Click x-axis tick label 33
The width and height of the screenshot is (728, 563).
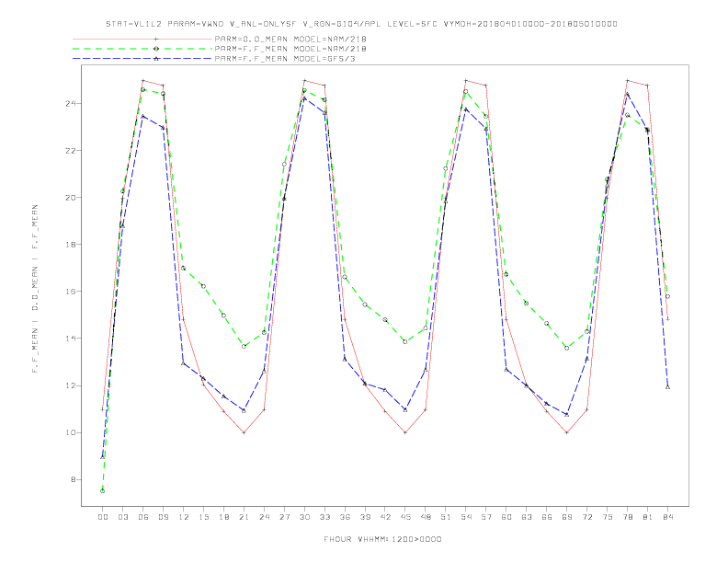pyautogui.click(x=325, y=517)
